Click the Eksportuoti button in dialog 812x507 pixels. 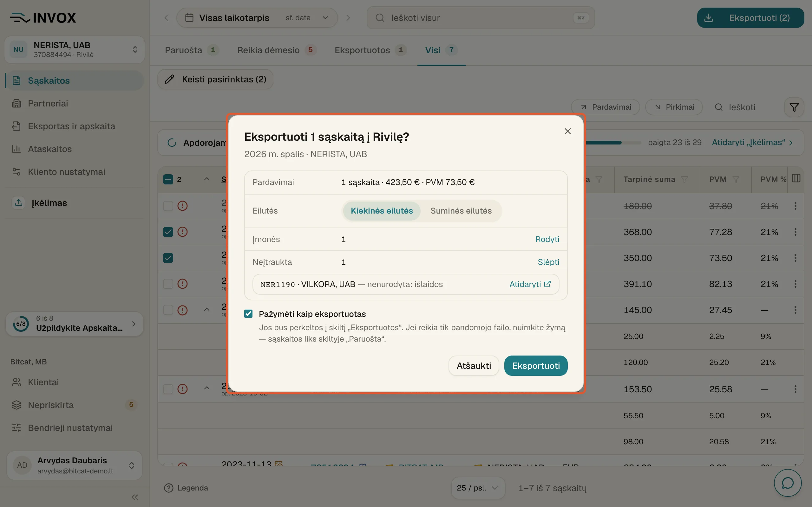coord(535,365)
